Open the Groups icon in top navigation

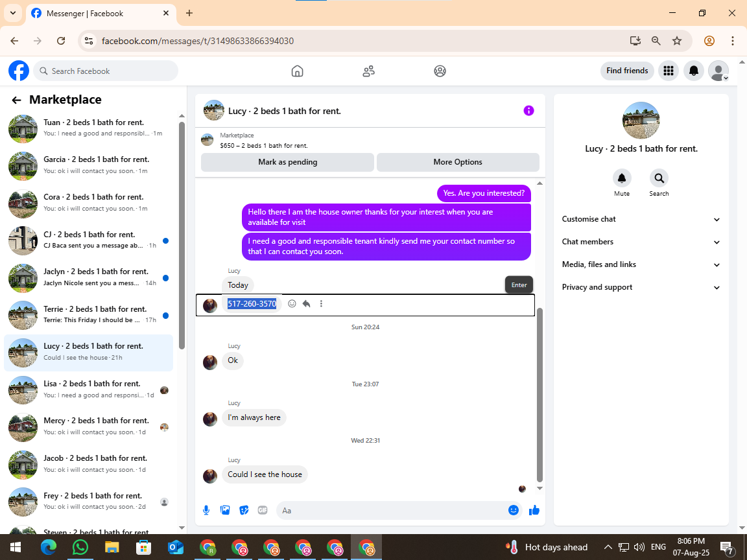[x=440, y=71]
